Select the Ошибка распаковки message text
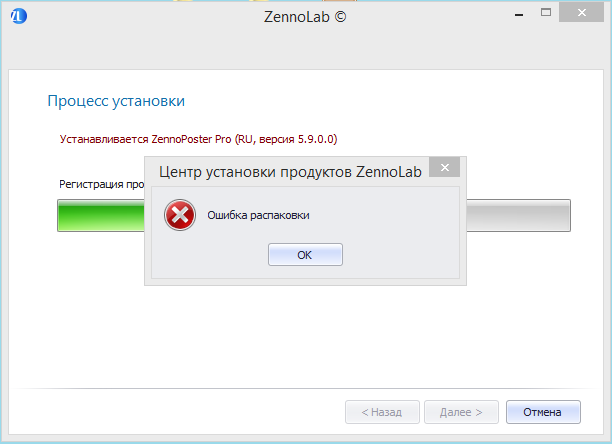Image resolution: width=612 pixels, height=444 pixels. point(258,215)
